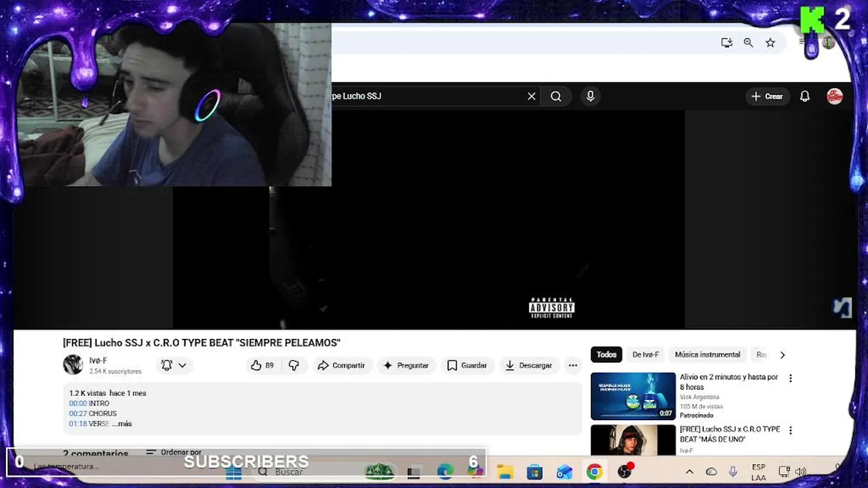Click the video player area
Image resolution: width=868 pixels, height=488 pixels.
(x=429, y=220)
